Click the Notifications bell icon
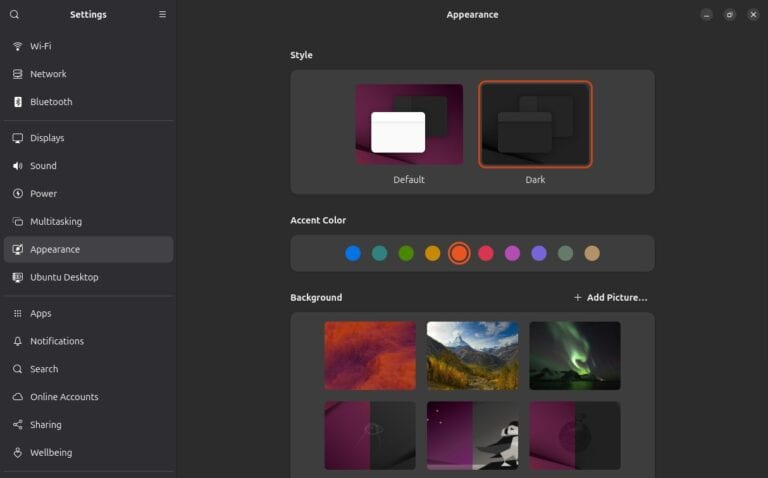Screen dimensions: 768x478 pos(18,341)
